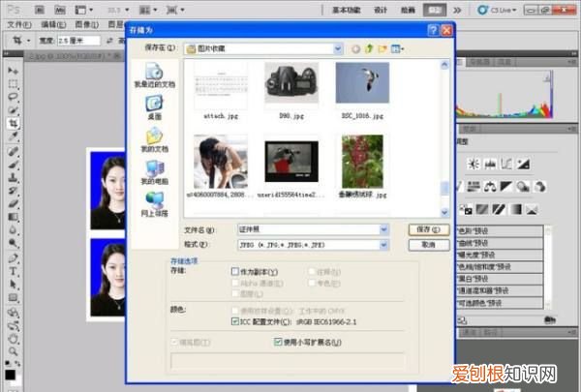Open the CS Live dropdown
Image resolution: width=581 pixels, height=392 pixels.
(x=497, y=10)
